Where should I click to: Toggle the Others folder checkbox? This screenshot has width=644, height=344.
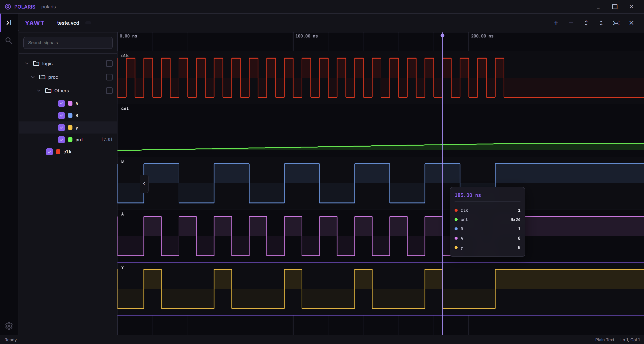pyautogui.click(x=109, y=91)
